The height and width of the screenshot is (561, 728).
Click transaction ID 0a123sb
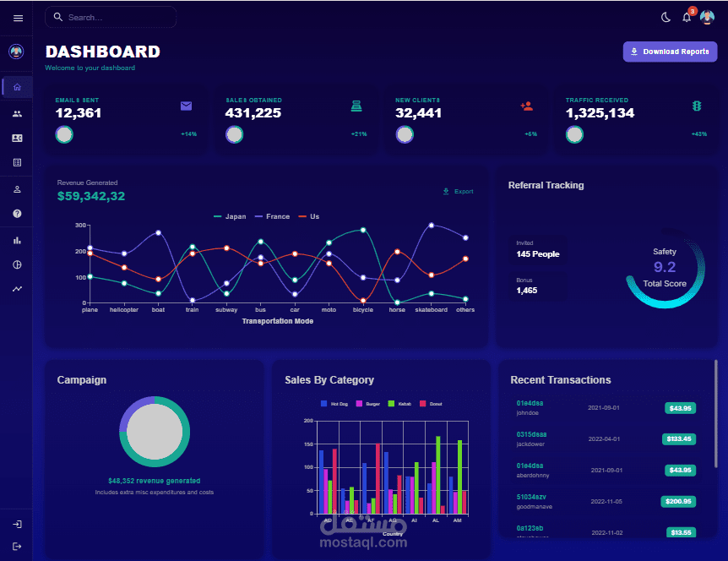click(530, 528)
